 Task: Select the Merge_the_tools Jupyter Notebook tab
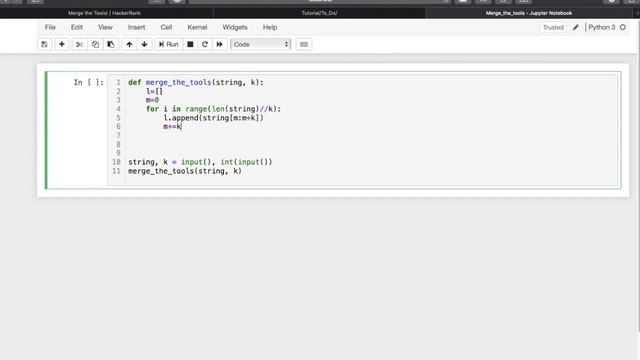point(529,13)
